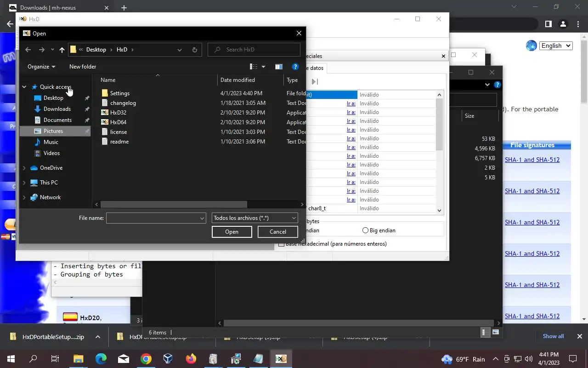
Task: Change view layout icon in Open dialog
Action: click(254, 67)
